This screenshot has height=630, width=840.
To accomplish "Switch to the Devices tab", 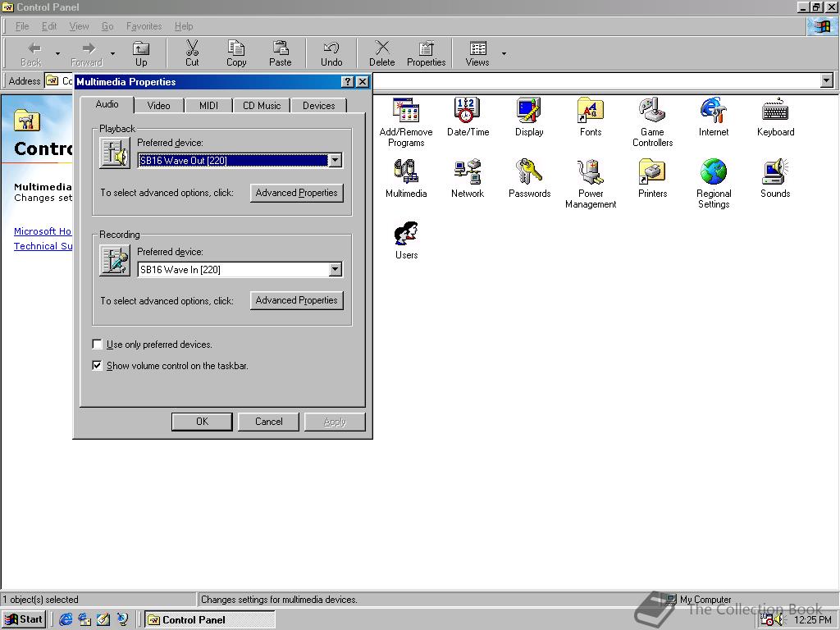I will [x=319, y=106].
